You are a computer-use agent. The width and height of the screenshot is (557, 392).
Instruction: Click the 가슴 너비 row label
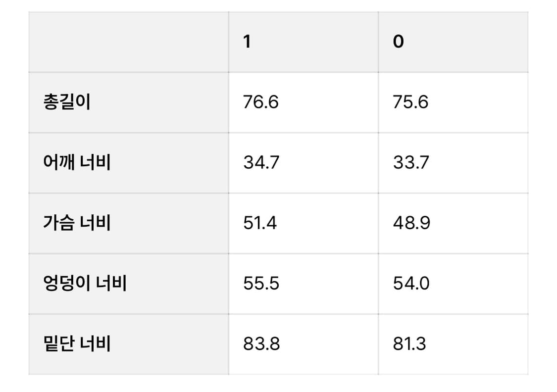pos(77,223)
